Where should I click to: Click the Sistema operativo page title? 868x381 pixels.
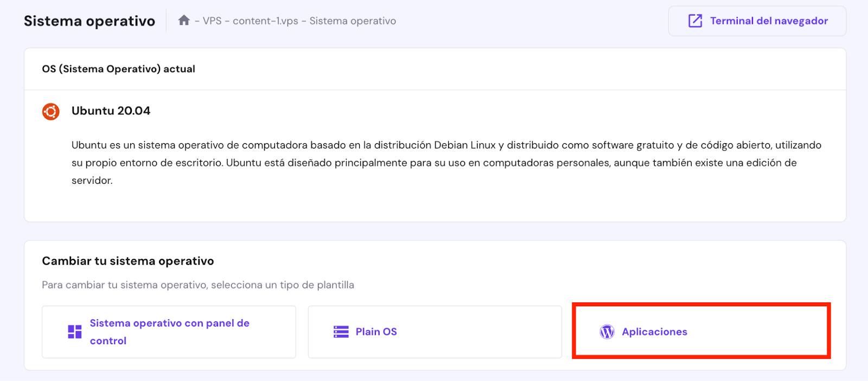tap(90, 21)
